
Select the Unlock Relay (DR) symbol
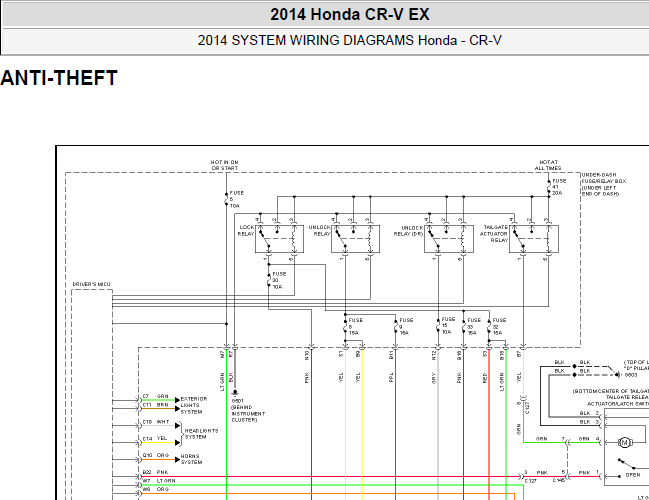449,239
